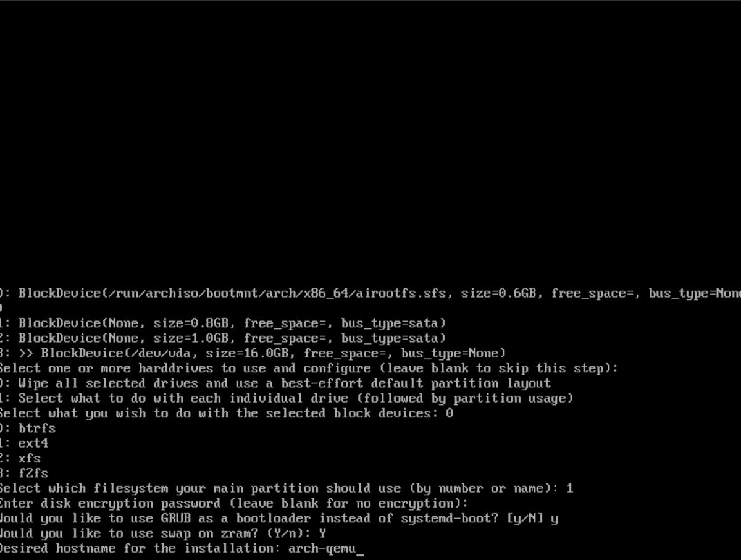
Task: Click the main partition filesystem prompt line
Action: [x=287, y=488]
